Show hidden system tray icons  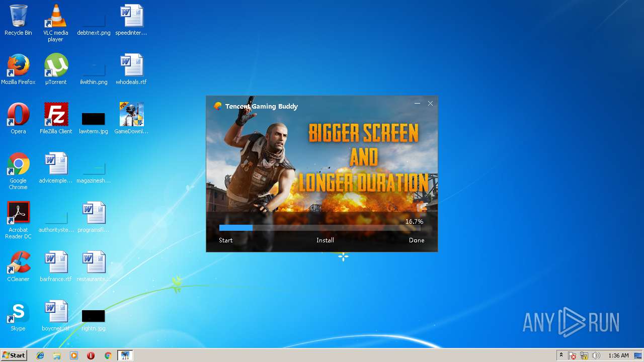(561, 355)
